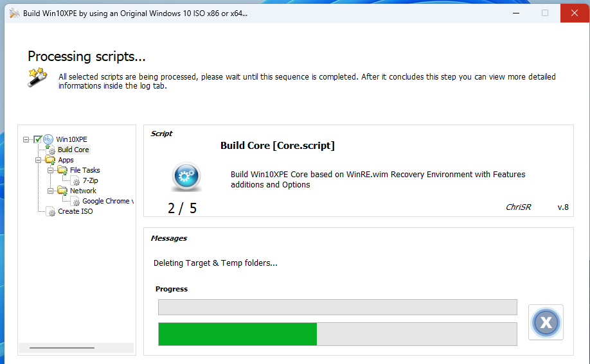Screen dimensions: 590x364
Task: Collapse the File Tasks folder node
Action: [50, 170]
